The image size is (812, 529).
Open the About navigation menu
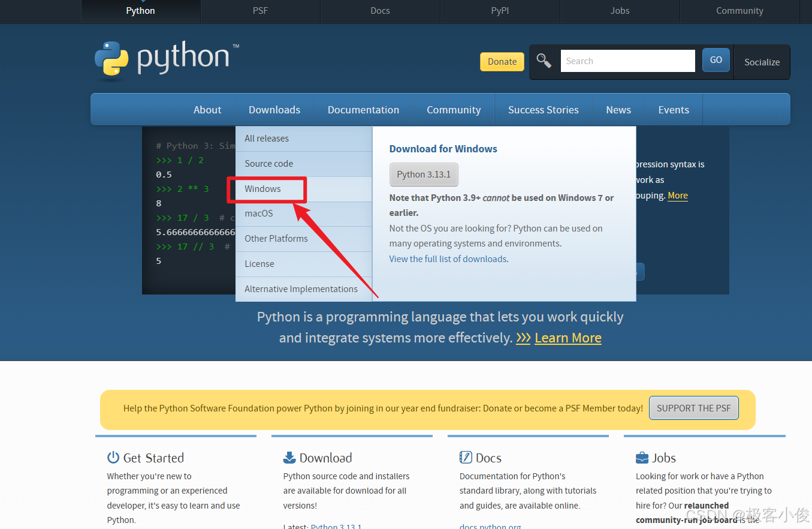tap(207, 110)
